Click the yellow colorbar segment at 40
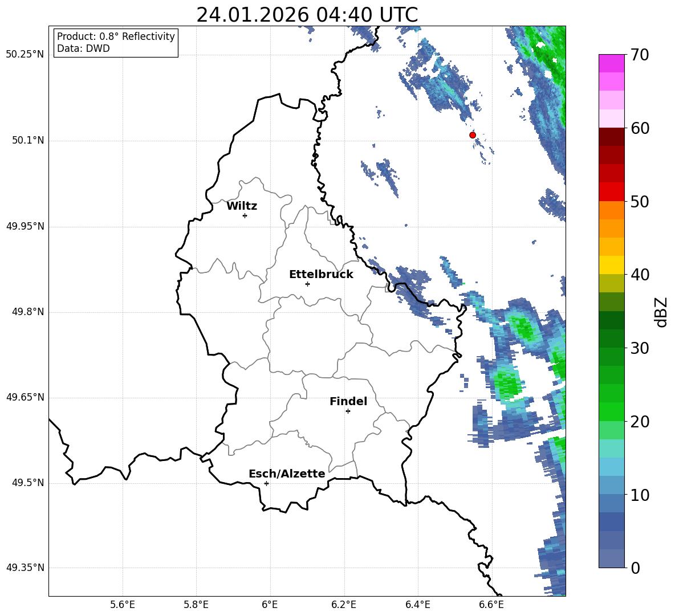Screen dimensions: 675x616 (611, 265)
